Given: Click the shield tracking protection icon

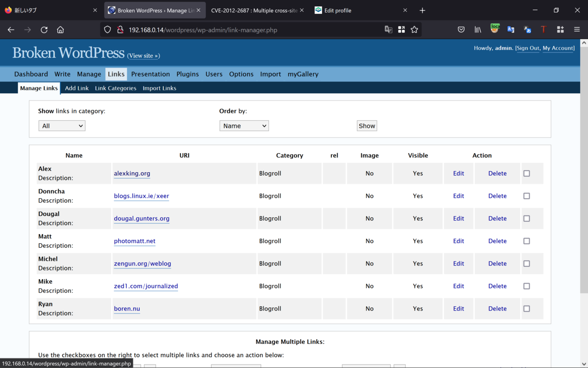Looking at the screenshot, I should pyautogui.click(x=108, y=30).
